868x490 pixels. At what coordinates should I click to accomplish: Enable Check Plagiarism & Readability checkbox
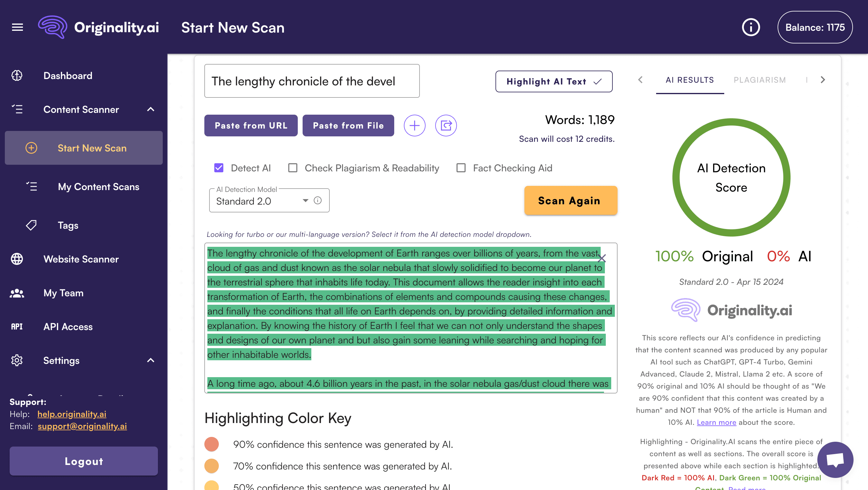point(292,168)
